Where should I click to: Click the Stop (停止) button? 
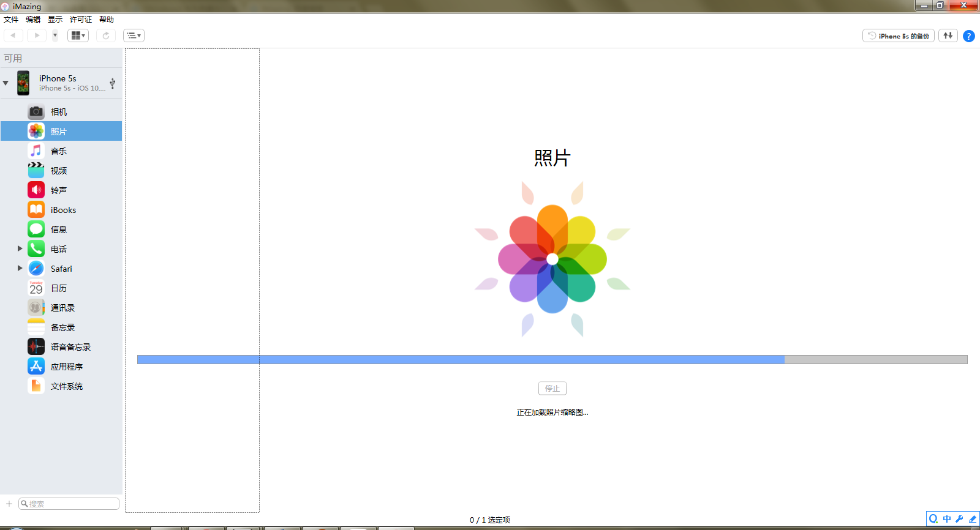click(552, 388)
